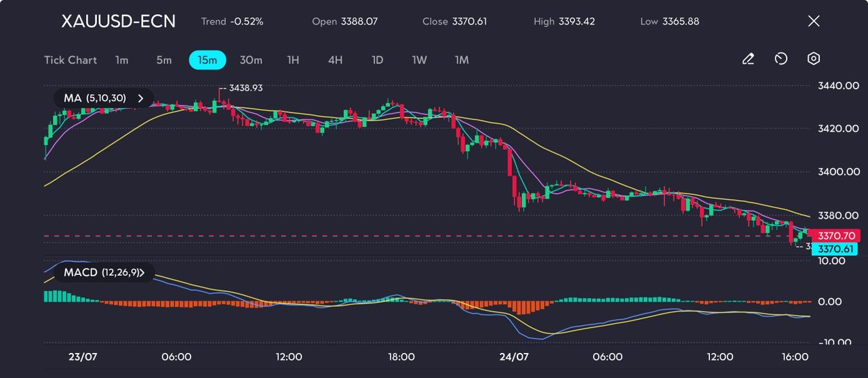The width and height of the screenshot is (868, 378).
Task: Select the active 15m timeframe
Action: pyautogui.click(x=207, y=60)
